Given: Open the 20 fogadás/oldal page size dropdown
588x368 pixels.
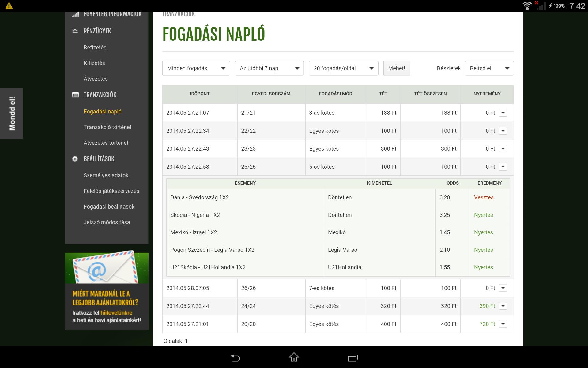Looking at the screenshot, I should pos(343,68).
